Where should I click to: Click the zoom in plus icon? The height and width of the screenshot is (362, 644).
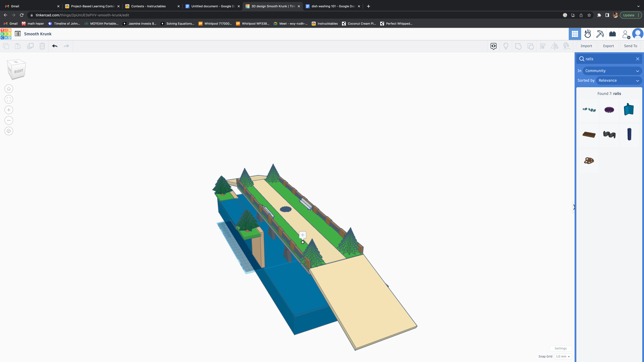tap(9, 110)
